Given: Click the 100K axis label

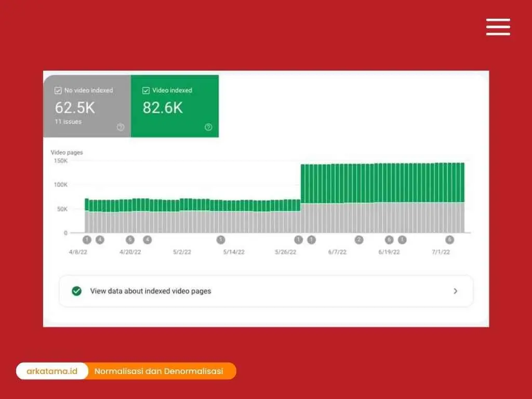Looking at the screenshot, I should point(61,184).
